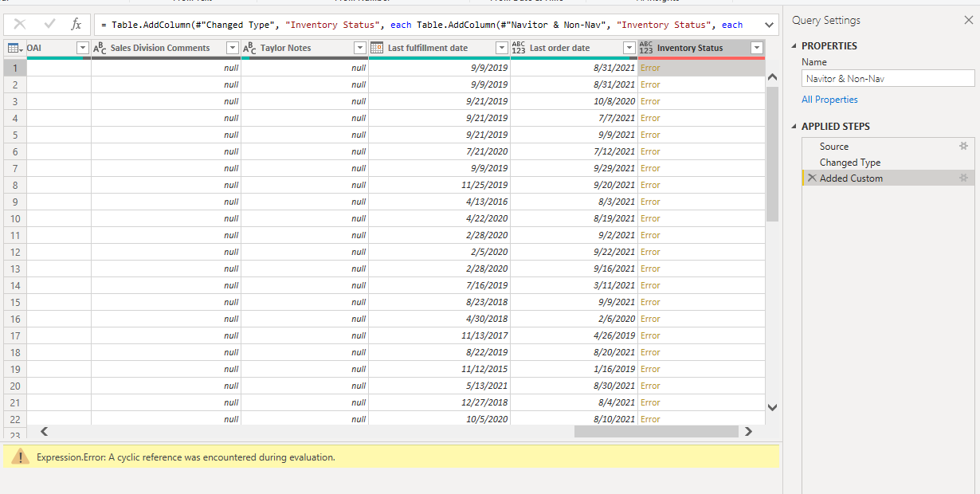This screenshot has height=494, width=980.
Task: Collapse the APPLIED STEPS section
Action: pyautogui.click(x=794, y=127)
